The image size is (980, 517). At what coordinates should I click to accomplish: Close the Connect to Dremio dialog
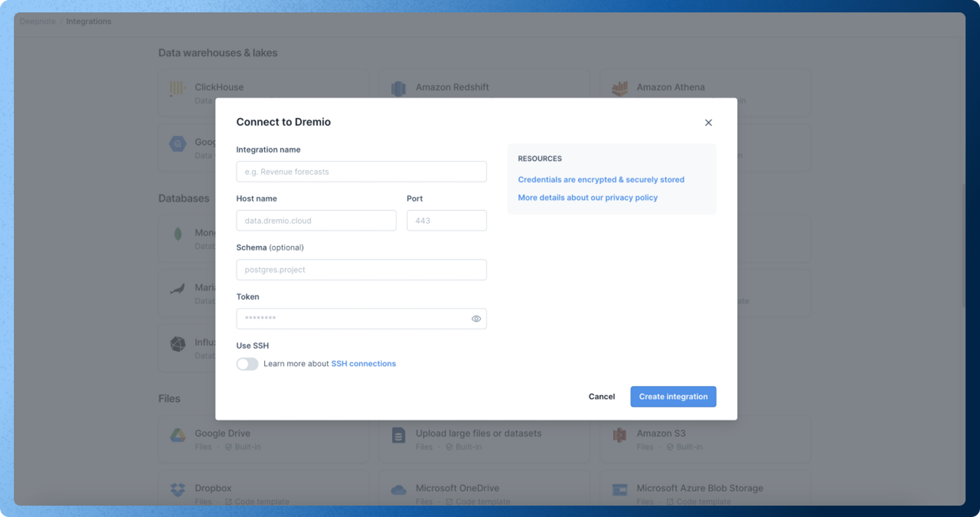click(x=708, y=123)
